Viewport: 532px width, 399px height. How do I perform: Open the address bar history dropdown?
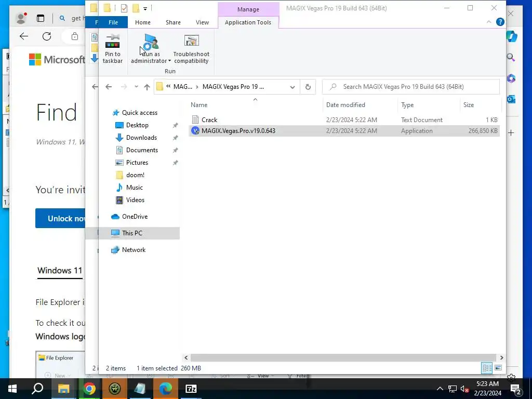pyautogui.click(x=292, y=87)
